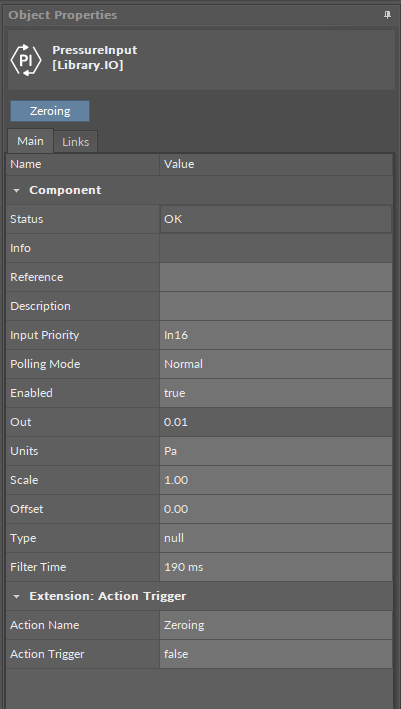401x709 pixels.
Task: Click the Scale value field 1.00
Action: [276, 480]
